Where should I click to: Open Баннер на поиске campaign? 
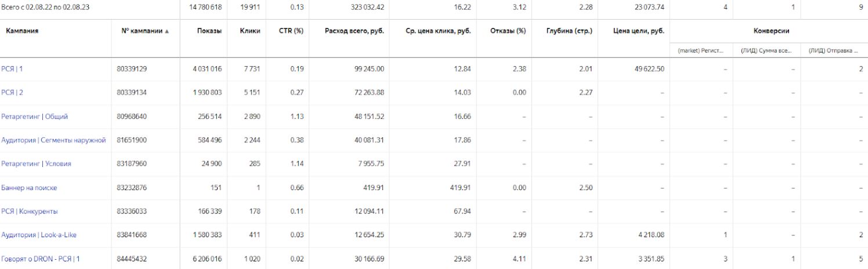click(29, 188)
